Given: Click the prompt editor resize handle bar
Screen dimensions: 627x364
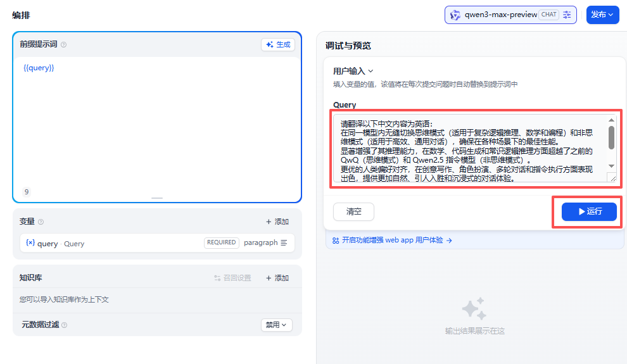Looking at the screenshot, I should point(157,198).
